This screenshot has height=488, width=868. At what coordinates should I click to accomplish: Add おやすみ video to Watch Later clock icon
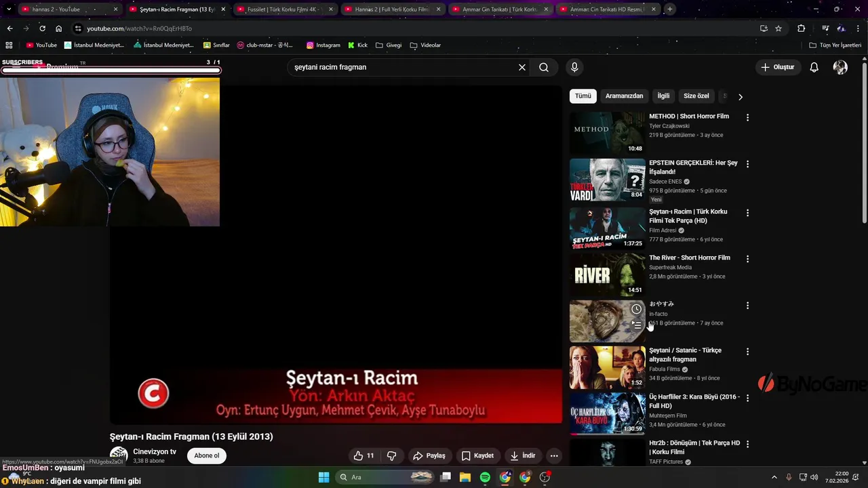point(636,309)
